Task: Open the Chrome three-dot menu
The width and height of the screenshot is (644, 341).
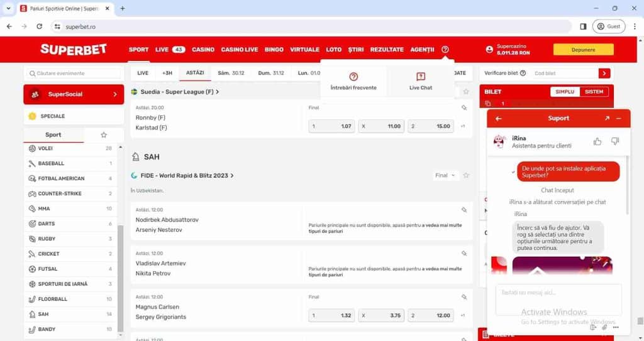Action: [x=635, y=26]
